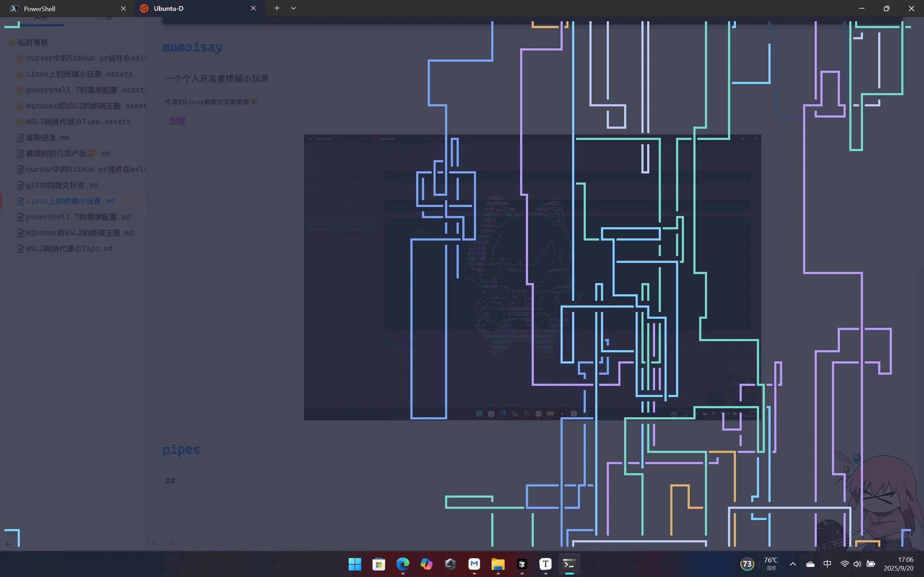Open a new terminal tab with plus

(x=277, y=8)
